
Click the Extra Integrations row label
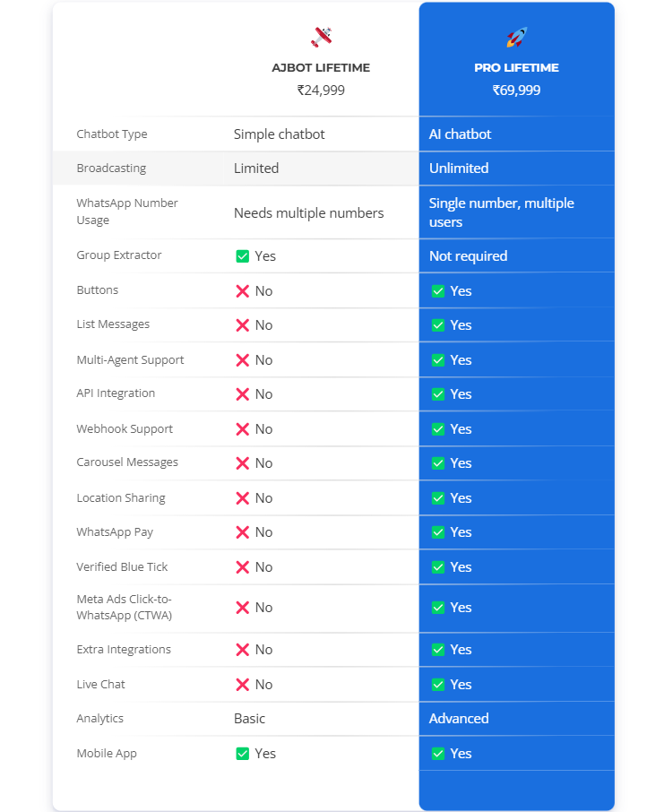[124, 650]
